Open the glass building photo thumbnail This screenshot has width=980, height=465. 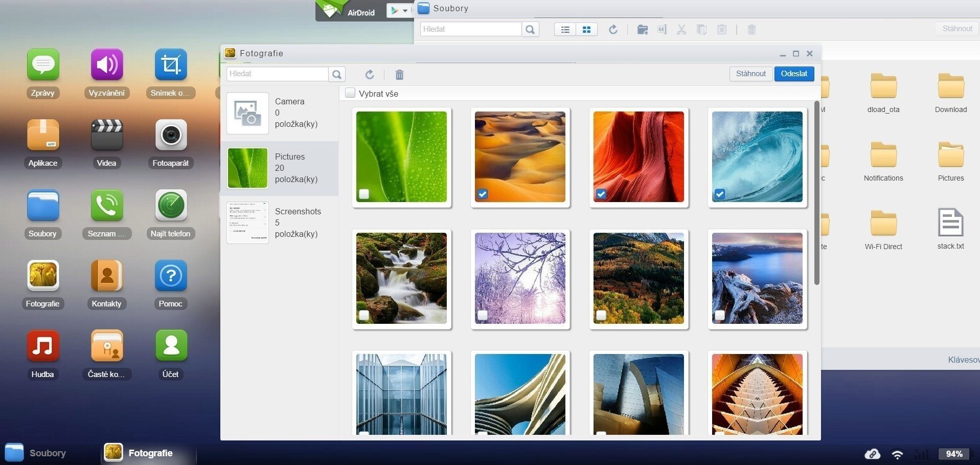pos(401,394)
